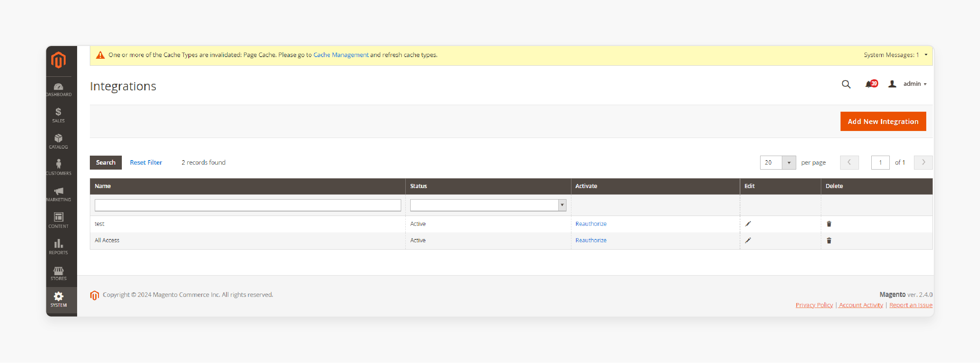
Task: Click the Reset Filter link
Action: pyautogui.click(x=146, y=163)
